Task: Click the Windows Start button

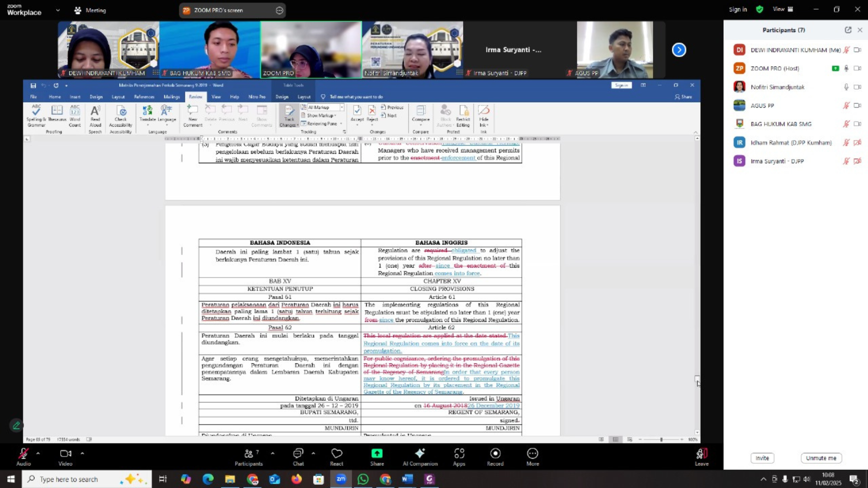Action: point(11,479)
